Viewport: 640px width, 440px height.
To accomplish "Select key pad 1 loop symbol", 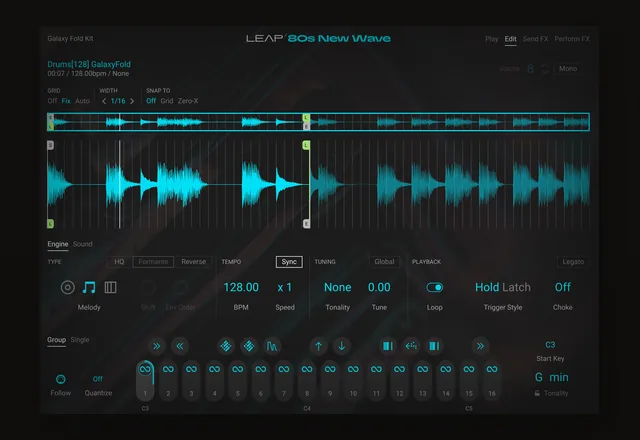I will coord(145,369).
